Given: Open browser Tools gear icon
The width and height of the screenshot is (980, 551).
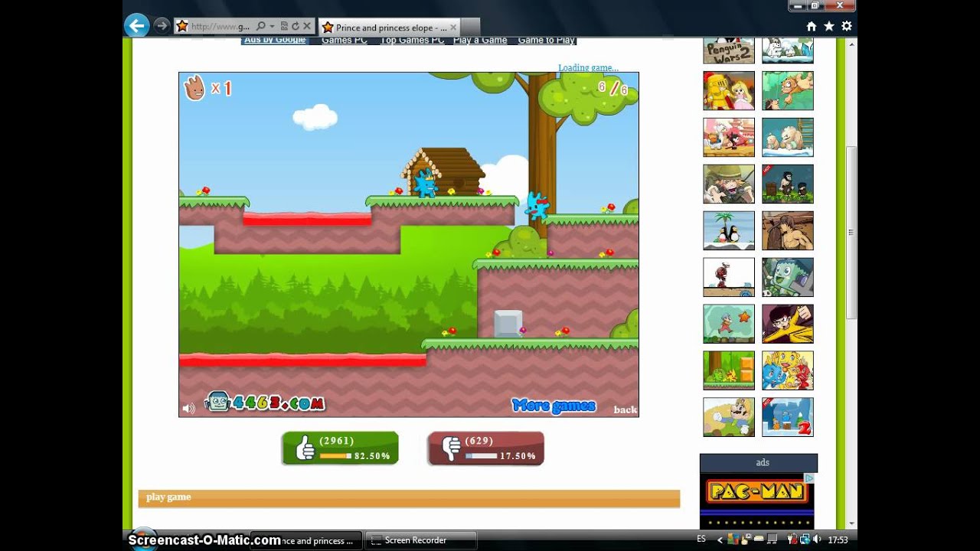Looking at the screenshot, I should click(x=847, y=26).
